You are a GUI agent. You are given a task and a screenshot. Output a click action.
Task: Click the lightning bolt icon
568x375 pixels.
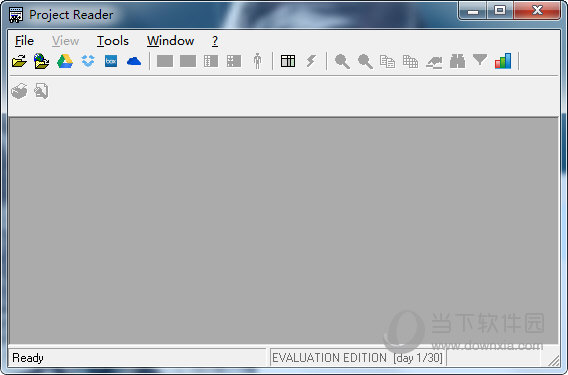point(311,61)
